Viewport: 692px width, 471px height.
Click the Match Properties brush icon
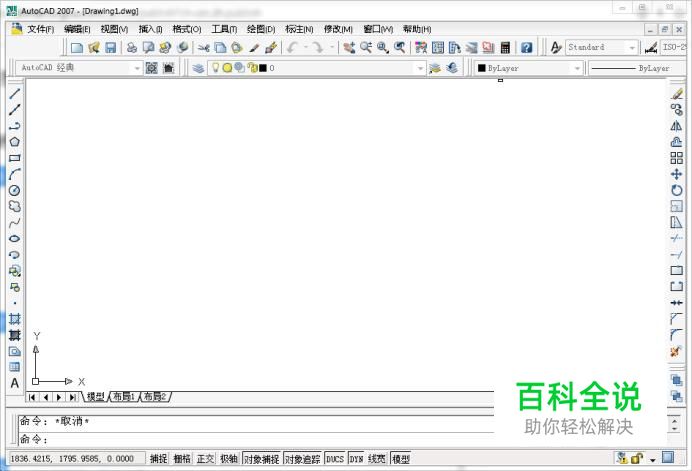[253, 47]
